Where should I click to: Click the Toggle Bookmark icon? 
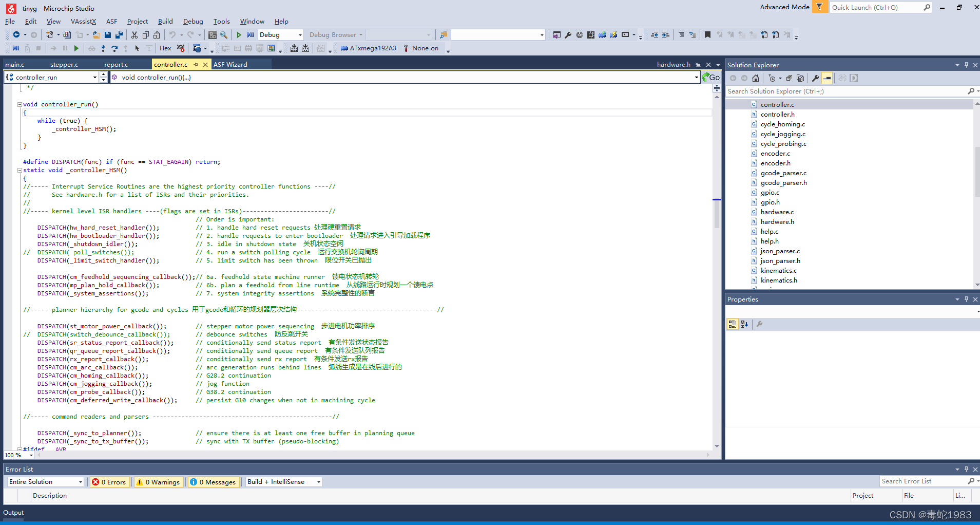click(707, 35)
